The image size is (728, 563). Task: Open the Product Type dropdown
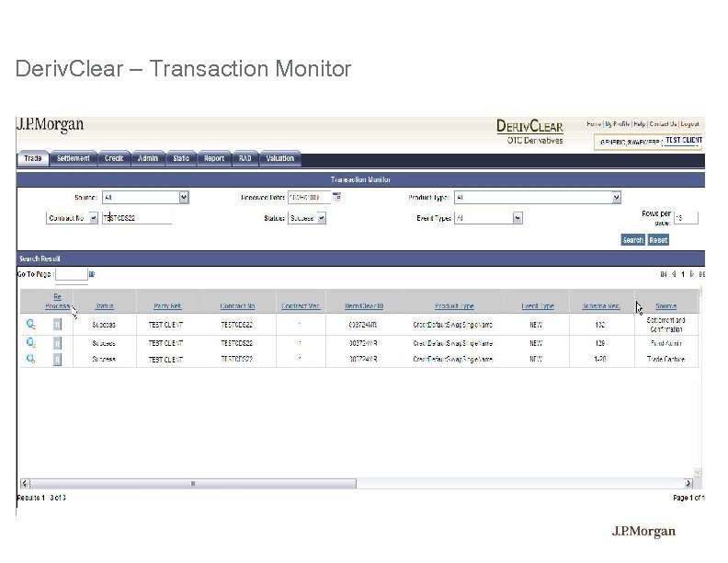point(616,198)
